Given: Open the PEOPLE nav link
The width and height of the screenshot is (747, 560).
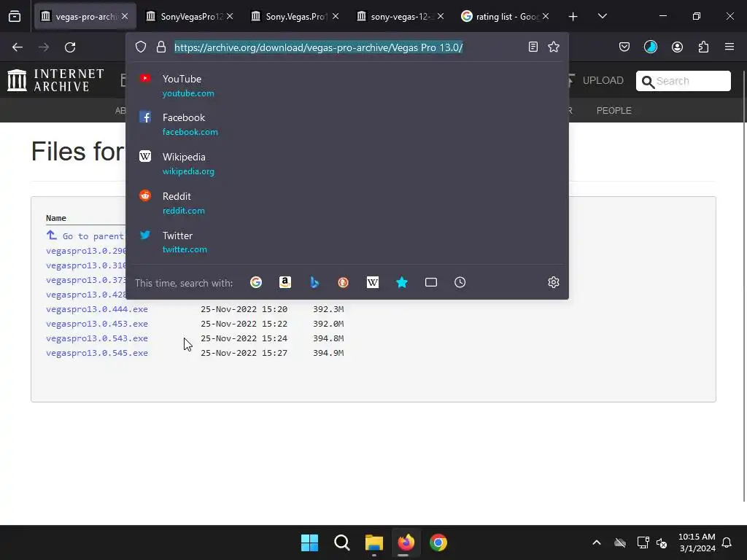Looking at the screenshot, I should [x=614, y=111].
